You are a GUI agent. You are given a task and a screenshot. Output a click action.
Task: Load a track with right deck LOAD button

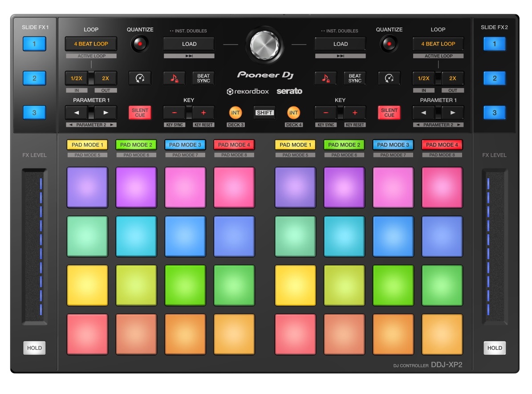pos(340,44)
